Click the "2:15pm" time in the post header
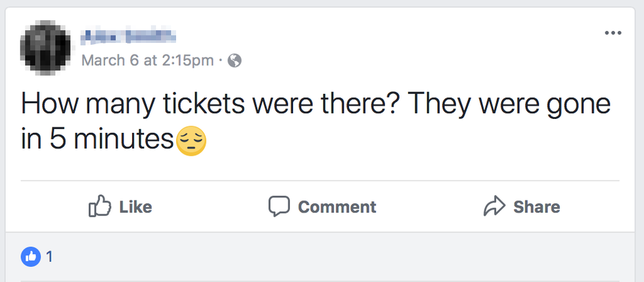 pyautogui.click(x=187, y=60)
